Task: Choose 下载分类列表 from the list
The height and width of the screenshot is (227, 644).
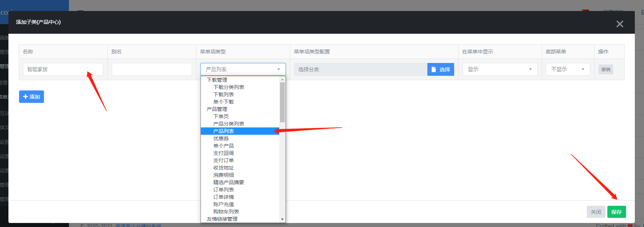Action: tap(228, 87)
